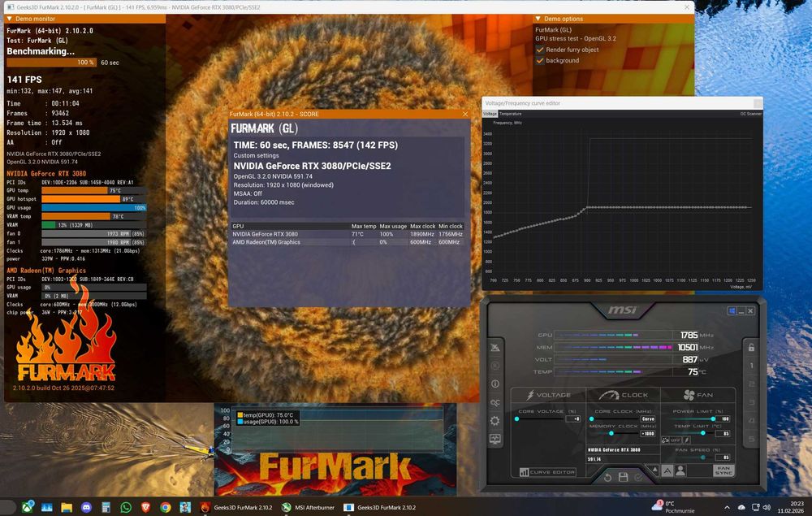Select profile slot 5 in Afterburner
This screenshot has width=812, height=516.
[751, 440]
